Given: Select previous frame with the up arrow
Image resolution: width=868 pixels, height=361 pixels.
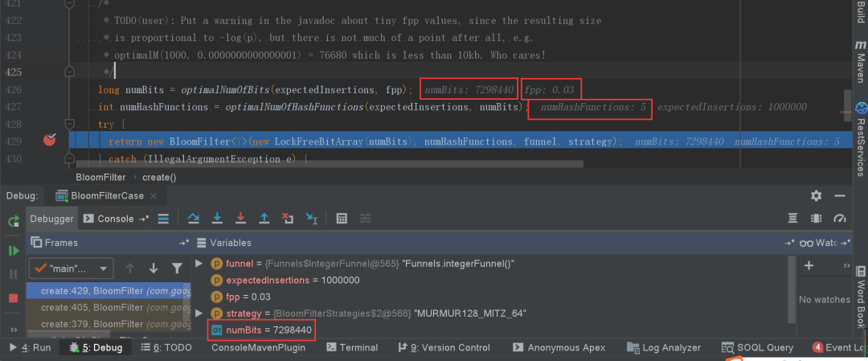Looking at the screenshot, I should tap(130, 269).
